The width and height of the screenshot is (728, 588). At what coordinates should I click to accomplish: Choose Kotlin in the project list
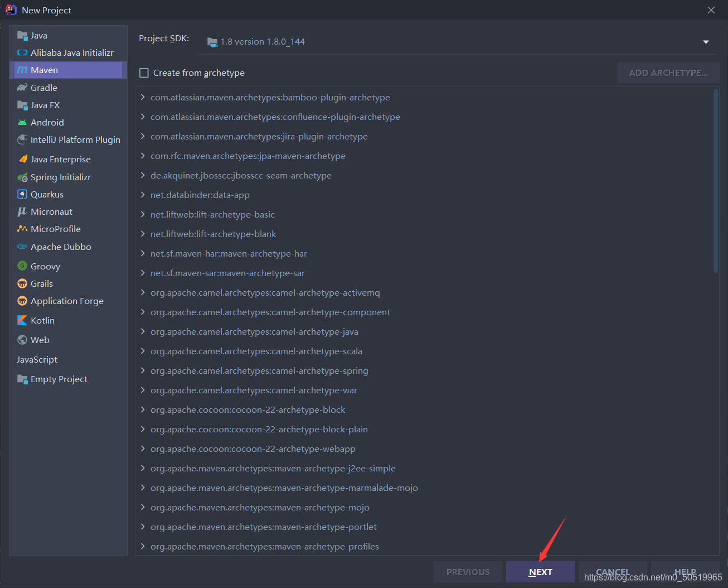point(42,321)
